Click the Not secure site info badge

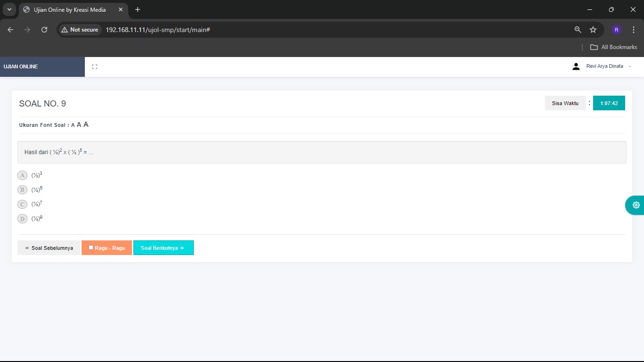click(x=80, y=30)
